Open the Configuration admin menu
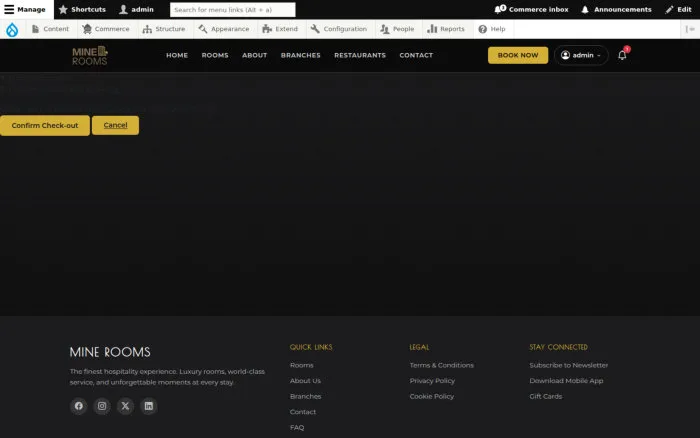Screen dimensions: 700x438 click(x=339, y=29)
